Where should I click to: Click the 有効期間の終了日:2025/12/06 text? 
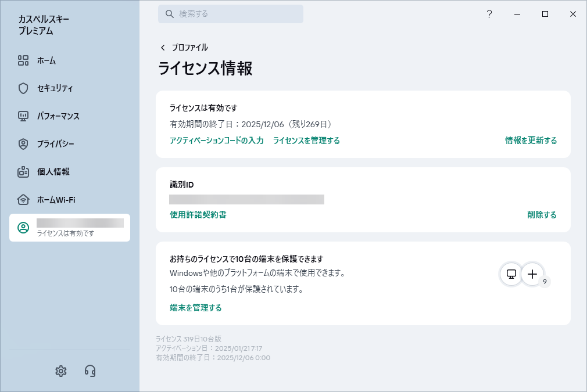click(x=227, y=124)
